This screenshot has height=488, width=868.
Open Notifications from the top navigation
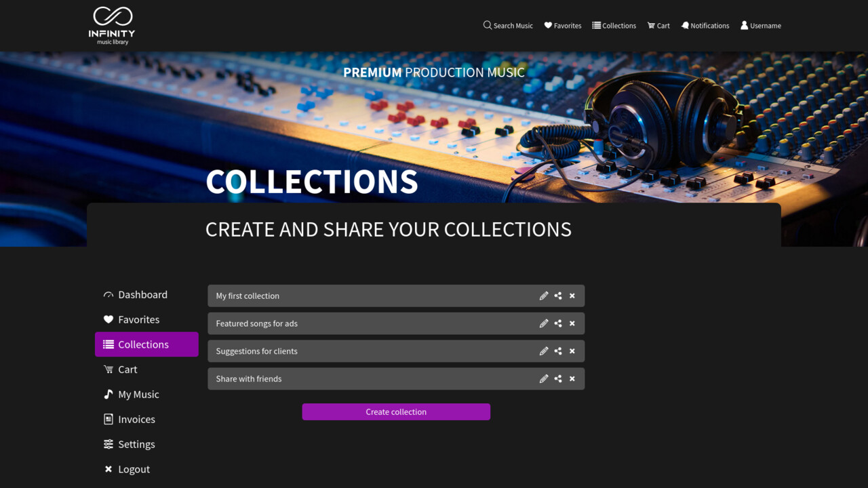coord(705,25)
